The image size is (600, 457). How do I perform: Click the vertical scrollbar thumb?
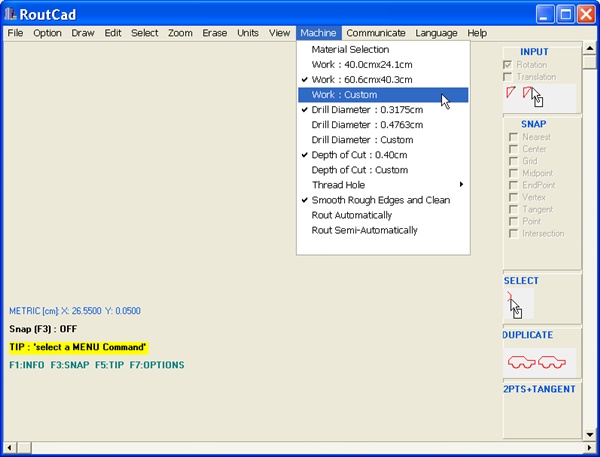pyautogui.click(x=590, y=62)
